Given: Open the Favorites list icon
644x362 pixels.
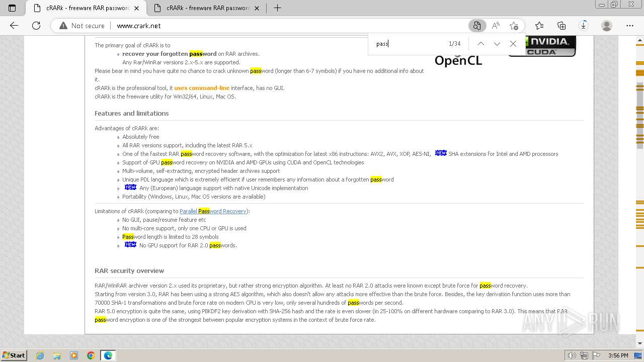Looking at the screenshot, I should coord(539,26).
